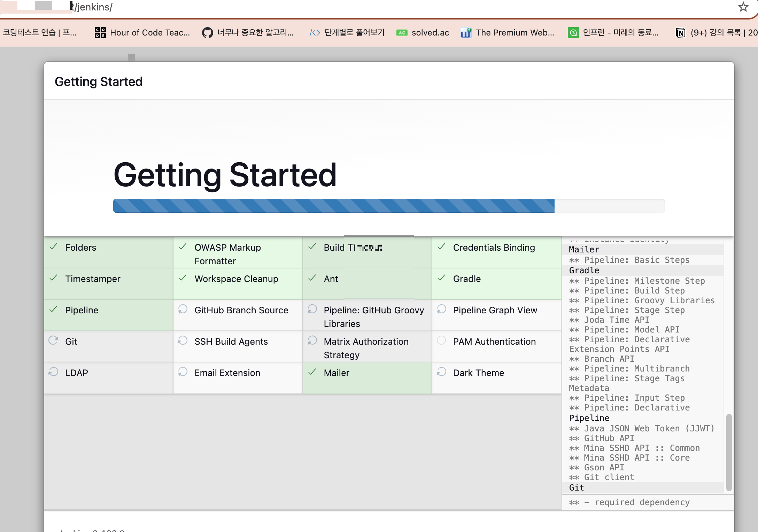Click the pending icon for Pipeline Graph View

point(441,309)
